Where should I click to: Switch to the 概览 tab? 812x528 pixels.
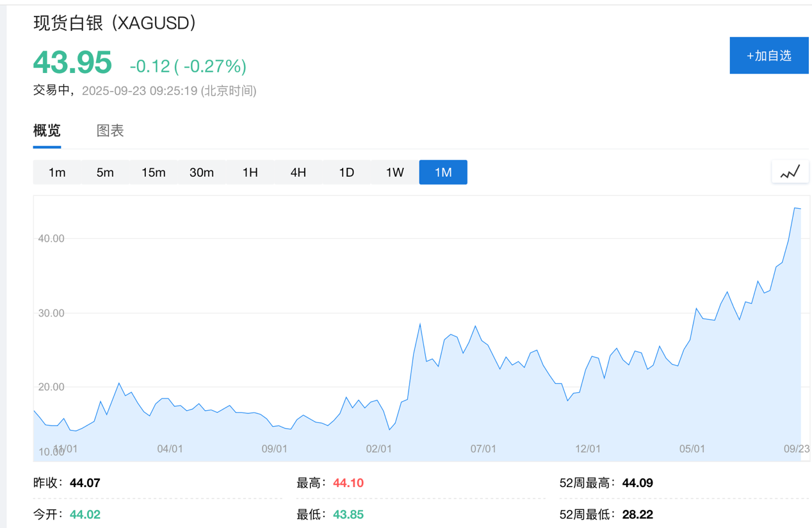45,130
